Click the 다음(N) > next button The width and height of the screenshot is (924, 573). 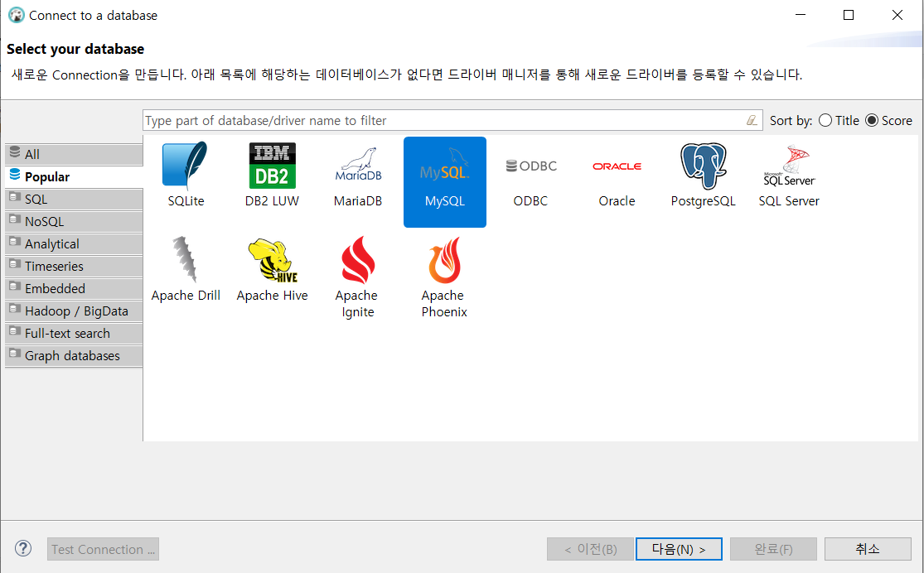(679, 549)
